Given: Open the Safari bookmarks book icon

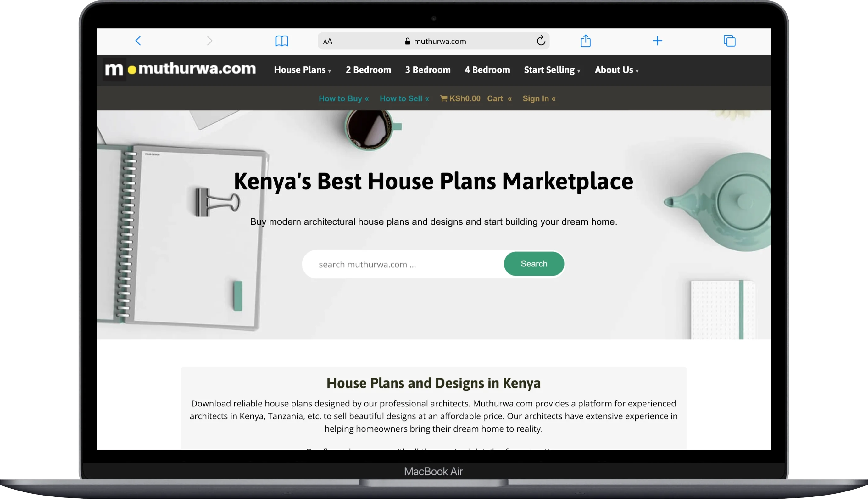Looking at the screenshot, I should point(282,41).
